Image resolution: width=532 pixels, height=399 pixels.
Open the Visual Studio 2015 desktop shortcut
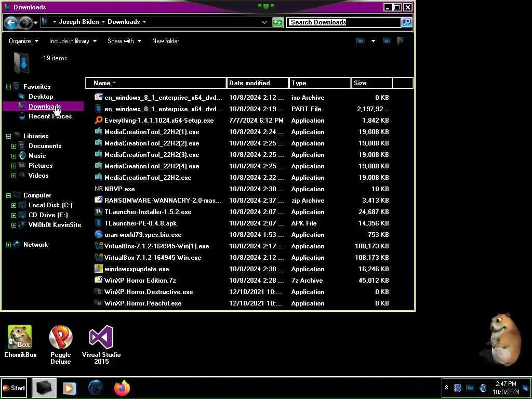101,345
